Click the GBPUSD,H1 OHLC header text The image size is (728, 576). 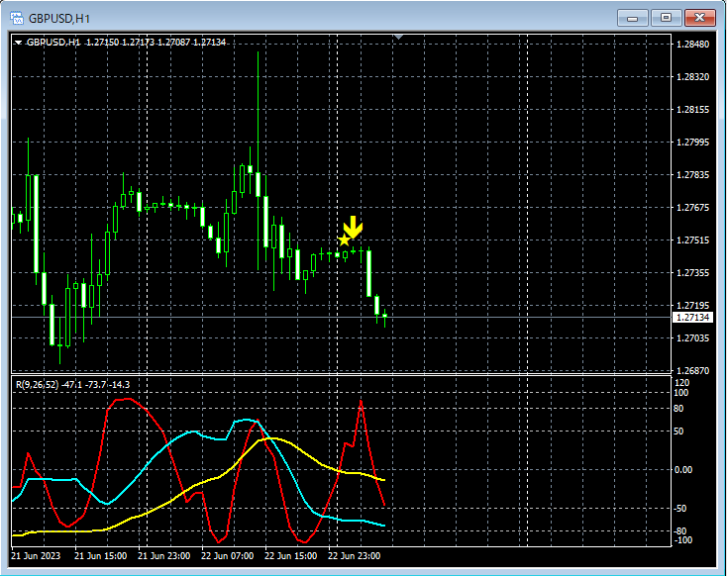tap(126, 43)
